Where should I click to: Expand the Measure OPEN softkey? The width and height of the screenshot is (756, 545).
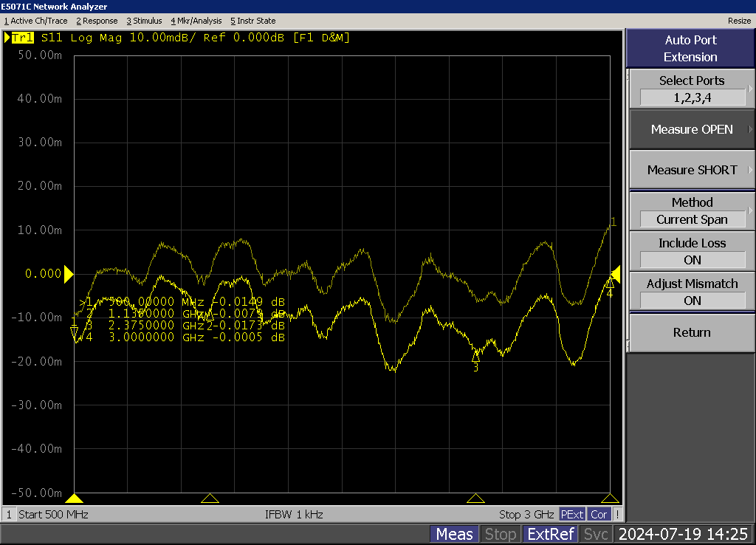692,129
